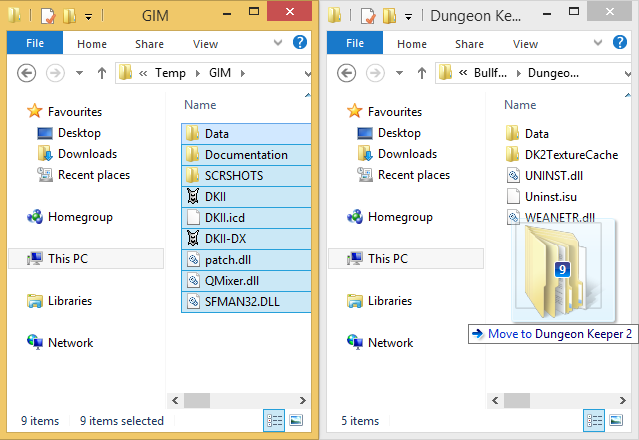Image resolution: width=639 pixels, height=440 pixels.
Task: Expand the ribbon in GIM window
Action: coord(278,43)
